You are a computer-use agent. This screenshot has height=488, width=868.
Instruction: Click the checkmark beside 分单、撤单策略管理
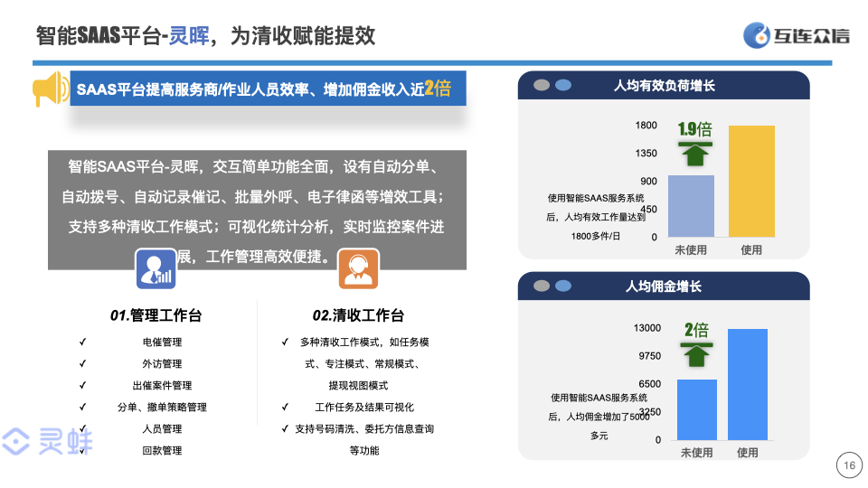coord(82,407)
